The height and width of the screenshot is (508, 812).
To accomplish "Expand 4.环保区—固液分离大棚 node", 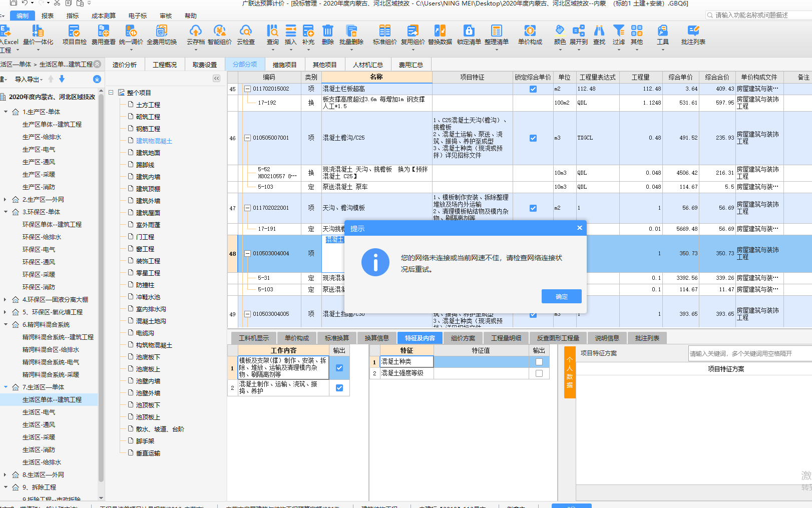I will click(6, 300).
